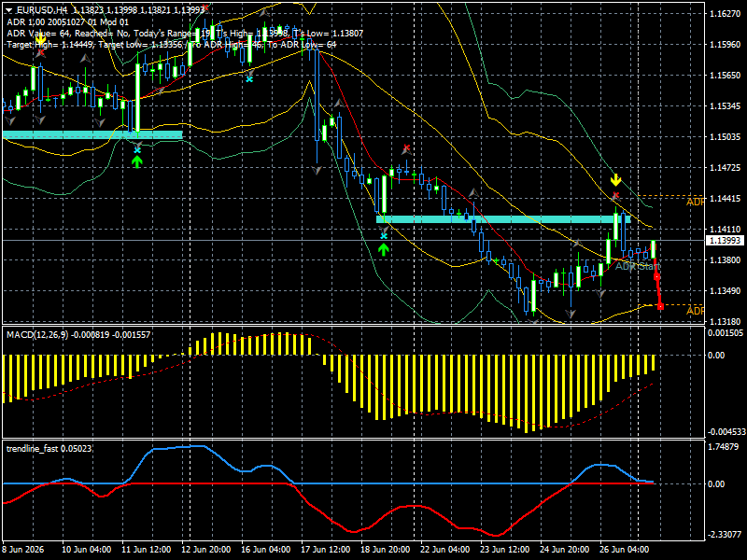Click the trendline_fast 0.05023 label
Viewport: 747px width, 560px height.
(x=49, y=449)
